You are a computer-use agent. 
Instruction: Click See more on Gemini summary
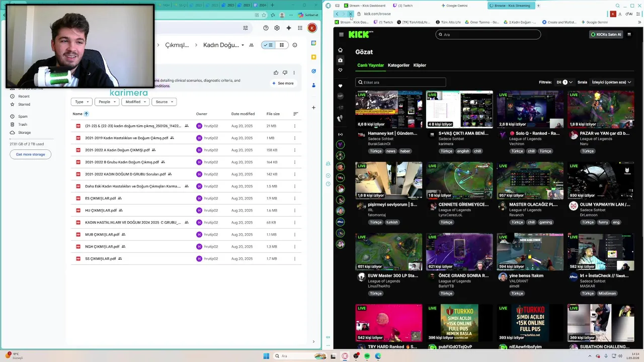tap(283, 83)
